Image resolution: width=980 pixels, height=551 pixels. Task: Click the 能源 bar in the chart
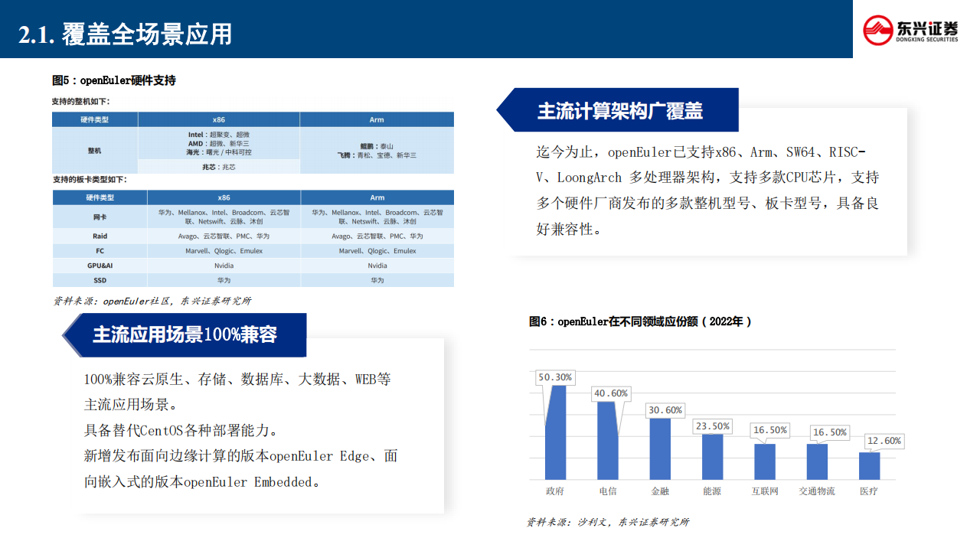(x=712, y=457)
